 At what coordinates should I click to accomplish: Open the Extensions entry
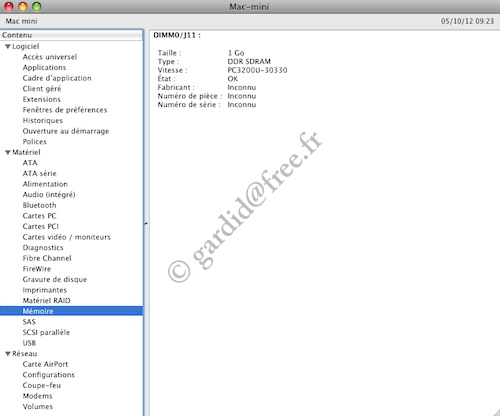[x=42, y=99]
